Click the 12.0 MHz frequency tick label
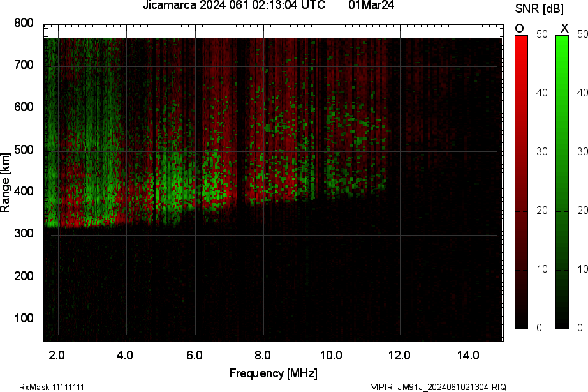 [x=400, y=354]
